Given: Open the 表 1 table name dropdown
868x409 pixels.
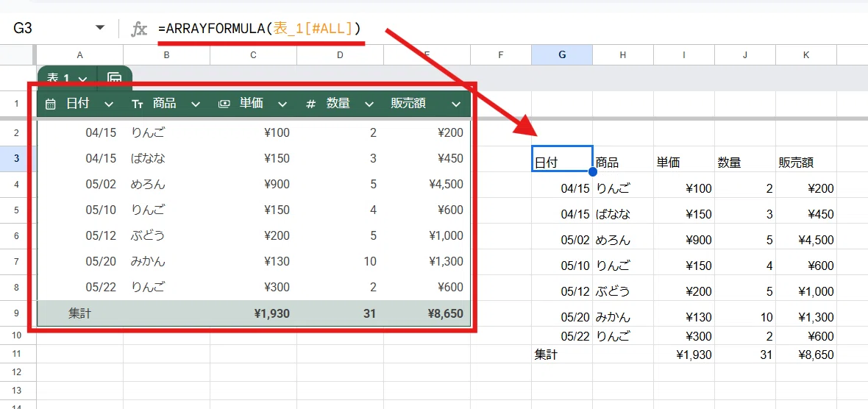Looking at the screenshot, I should click(82, 79).
